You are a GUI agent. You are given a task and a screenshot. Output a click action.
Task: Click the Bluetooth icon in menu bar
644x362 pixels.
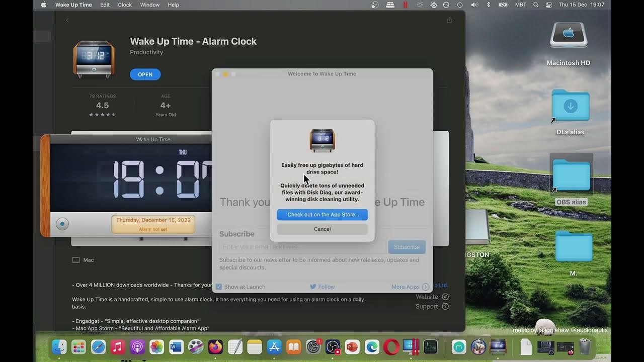point(488,5)
